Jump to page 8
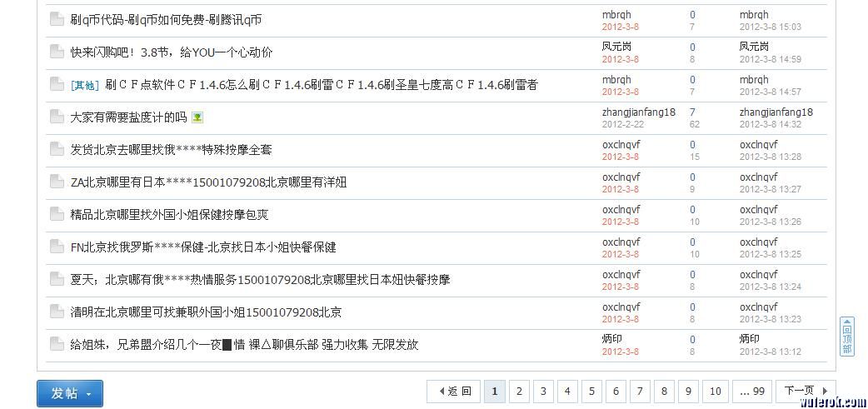 click(x=664, y=392)
